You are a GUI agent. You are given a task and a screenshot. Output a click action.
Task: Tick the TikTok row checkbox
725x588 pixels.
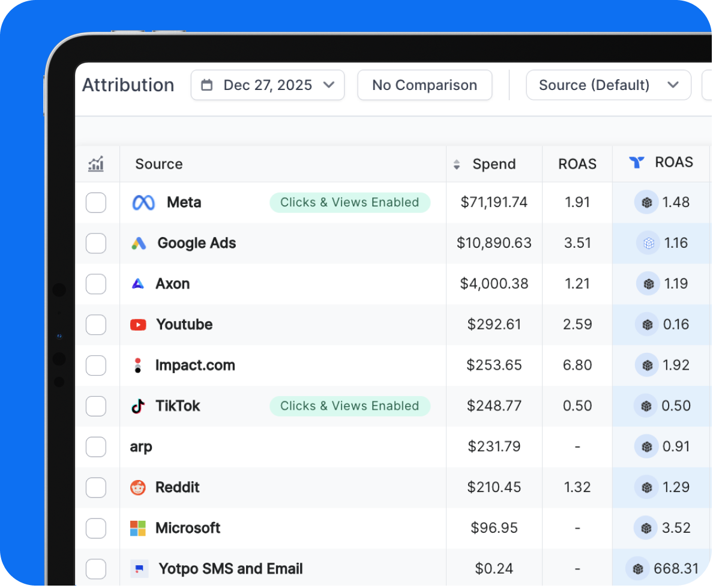[96, 406]
